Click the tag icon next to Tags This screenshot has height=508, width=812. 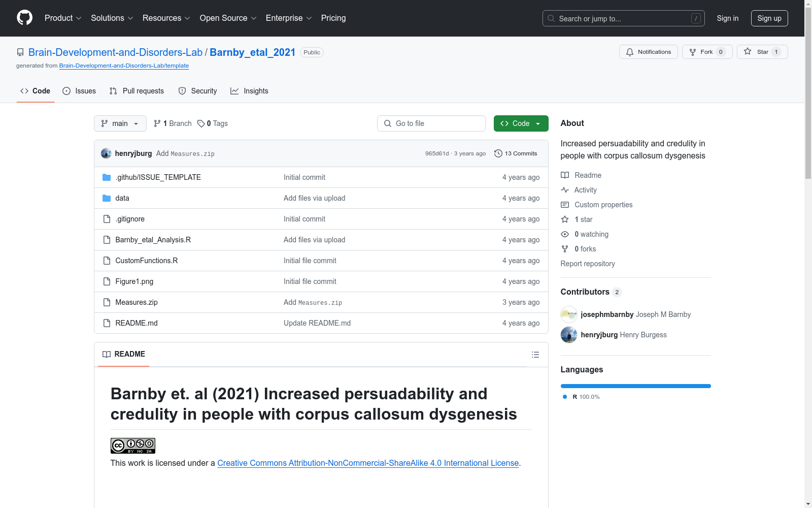[201, 123]
